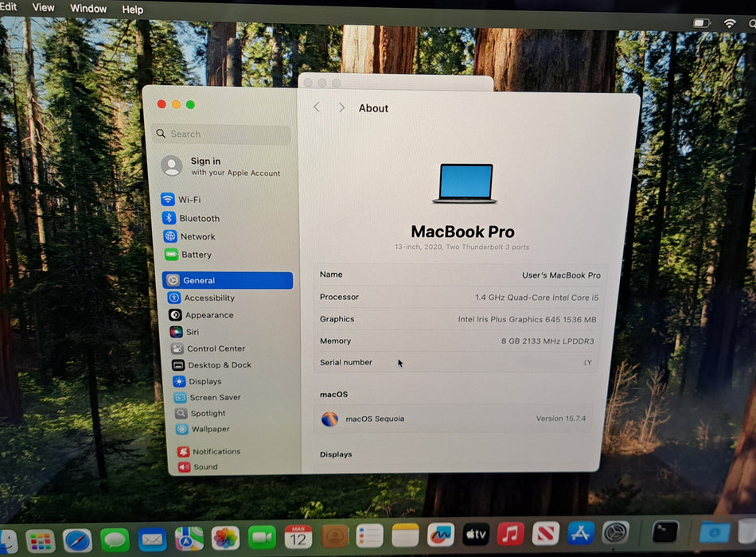Click the MacBook Pro laptop image
Viewport: 756px width, 557px height.
[465, 183]
